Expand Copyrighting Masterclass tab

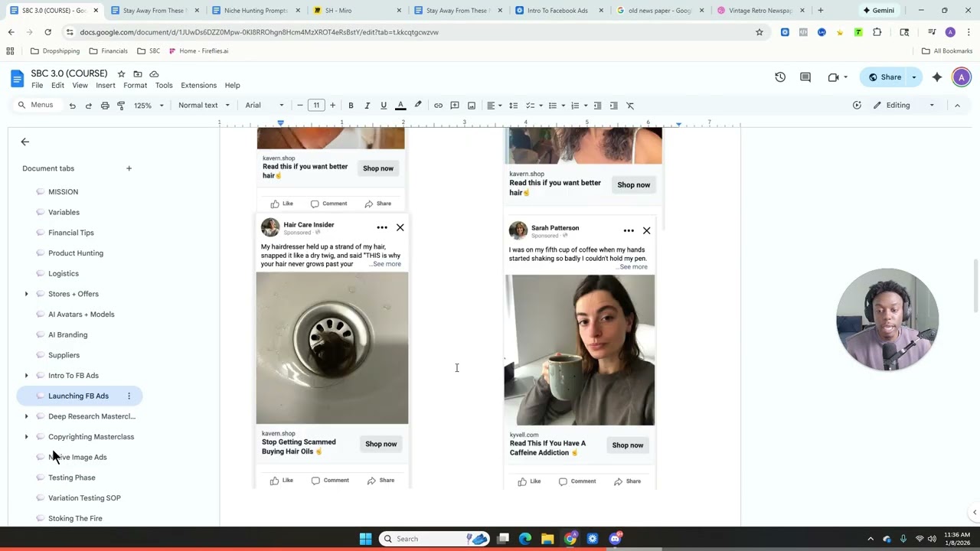point(26,437)
